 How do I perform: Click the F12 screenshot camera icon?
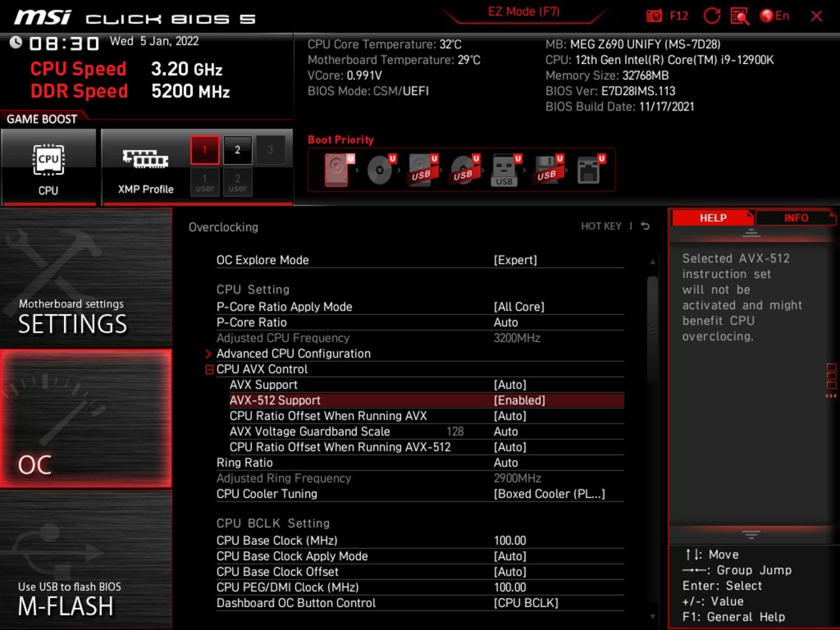pos(654,16)
